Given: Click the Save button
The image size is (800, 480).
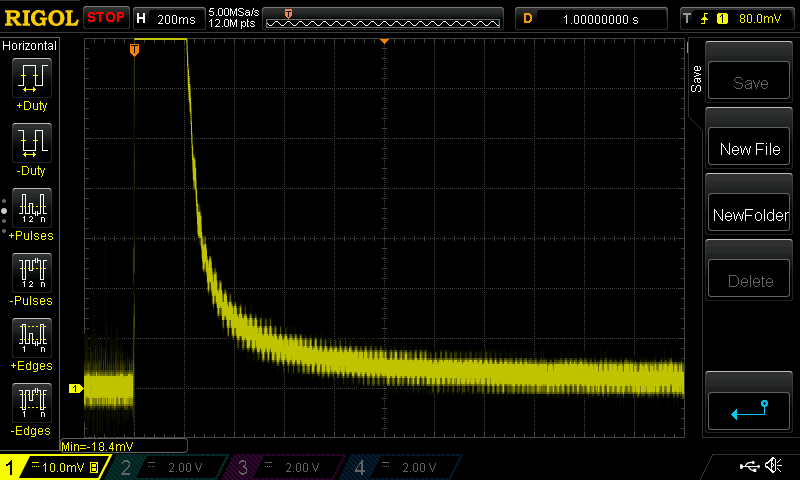Looking at the screenshot, I should [x=749, y=81].
